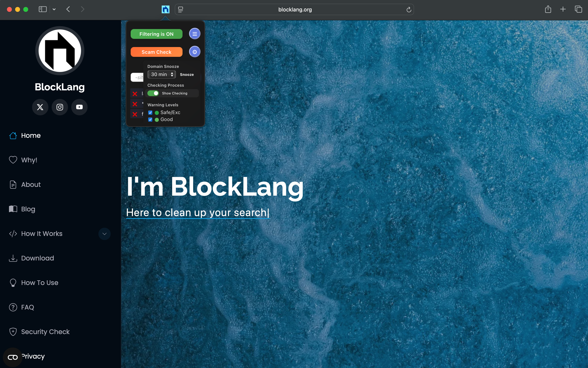This screenshot has width=588, height=368.
Task: Open the Blog sidebar item
Action: click(28, 209)
